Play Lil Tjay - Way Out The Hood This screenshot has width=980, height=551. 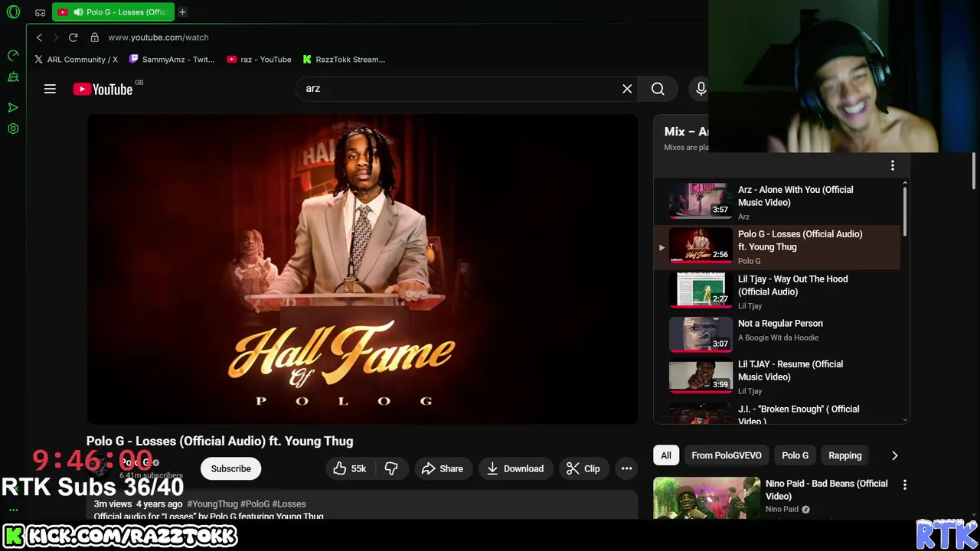click(x=777, y=291)
